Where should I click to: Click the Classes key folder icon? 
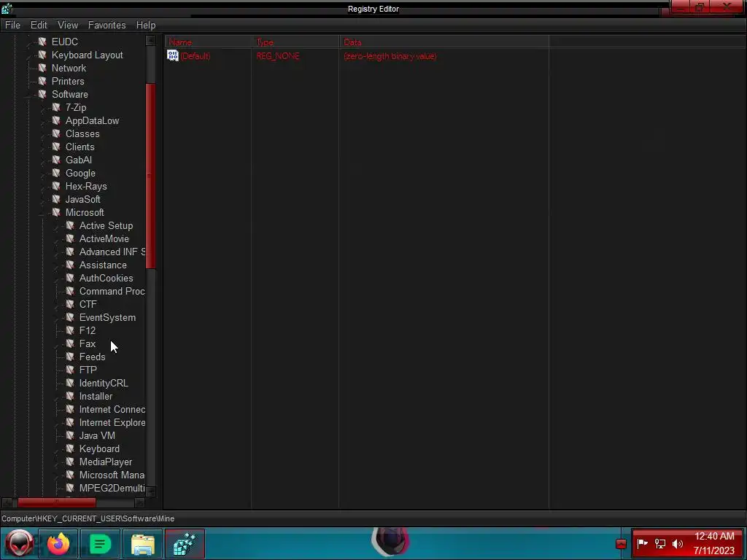click(56, 133)
